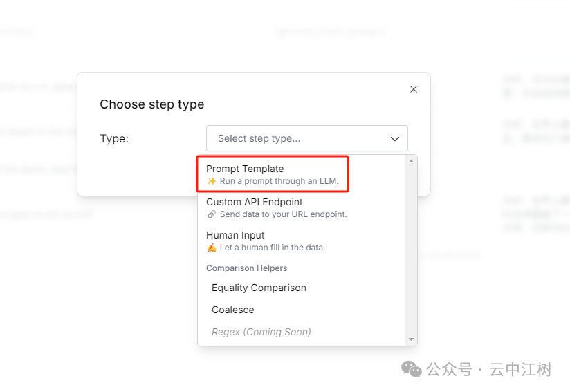Click the Regex (Coming Soon) entry

click(261, 332)
